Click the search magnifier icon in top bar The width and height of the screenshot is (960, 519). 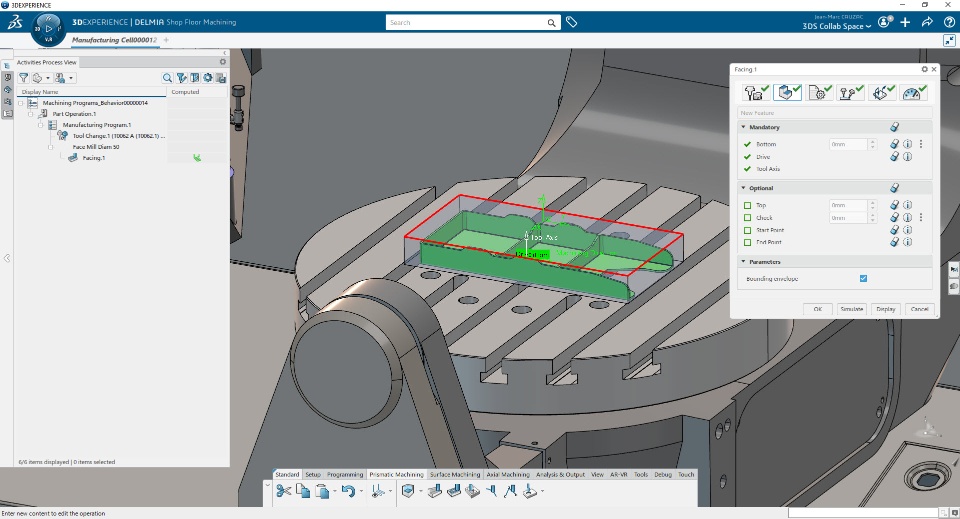click(551, 23)
